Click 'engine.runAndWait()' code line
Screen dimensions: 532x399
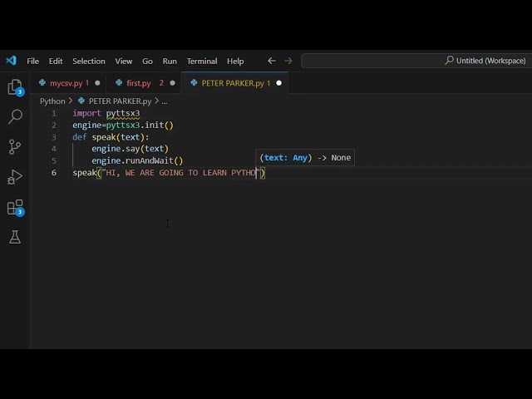click(x=137, y=160)
